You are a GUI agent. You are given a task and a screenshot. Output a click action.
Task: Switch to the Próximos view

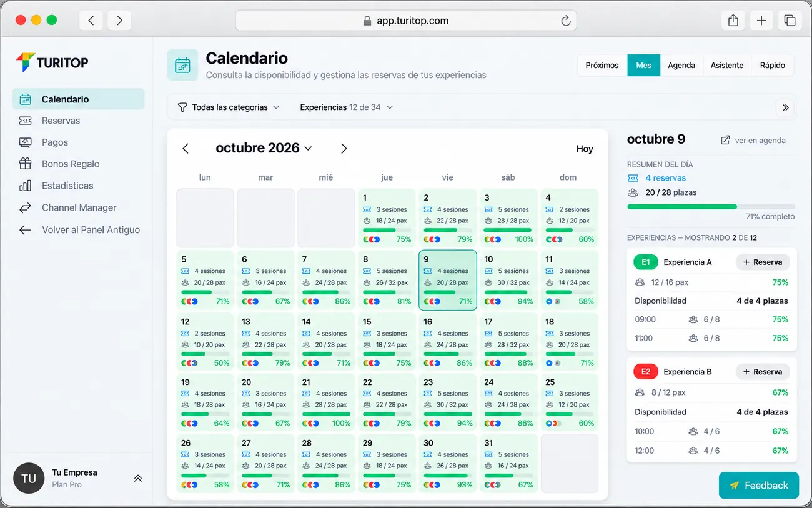pos(602,65)
